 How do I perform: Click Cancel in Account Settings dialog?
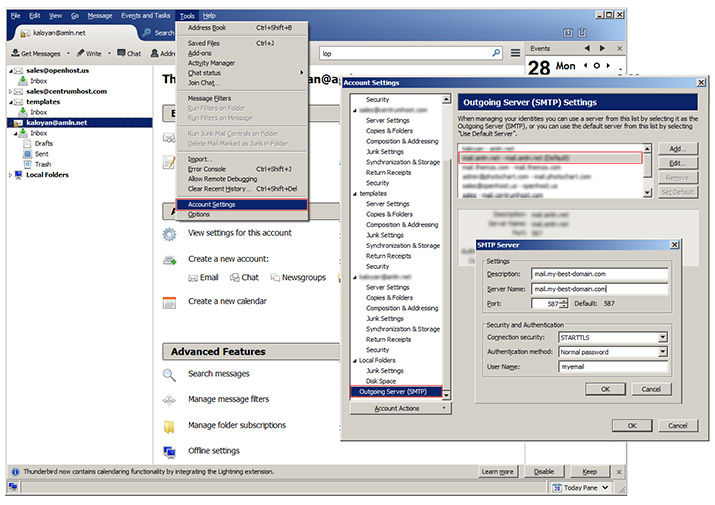(x=678, y=426)
